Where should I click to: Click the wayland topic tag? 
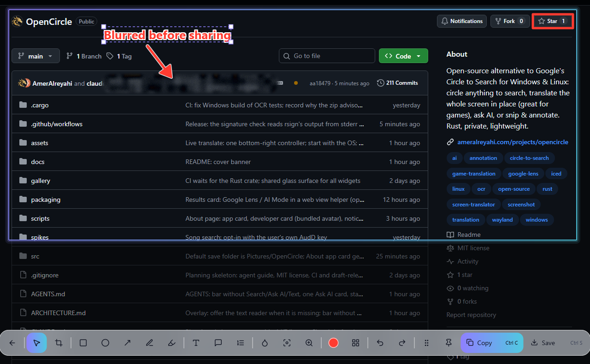tap(502, 220)
